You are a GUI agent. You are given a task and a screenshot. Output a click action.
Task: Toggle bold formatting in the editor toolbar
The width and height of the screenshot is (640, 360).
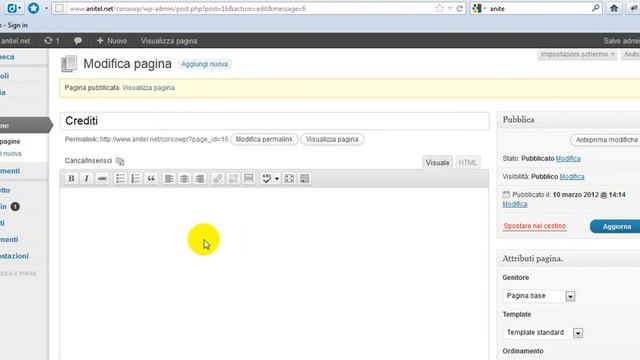71,178
